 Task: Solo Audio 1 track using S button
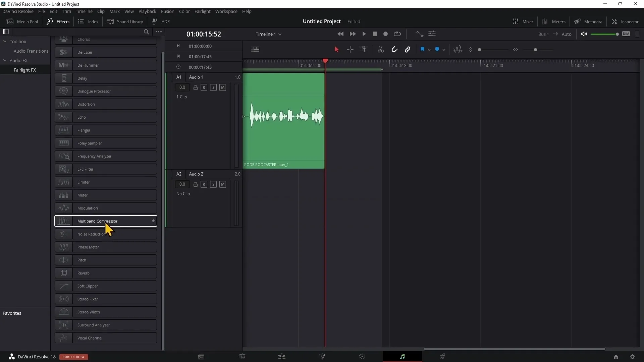(x=214, y=87)
